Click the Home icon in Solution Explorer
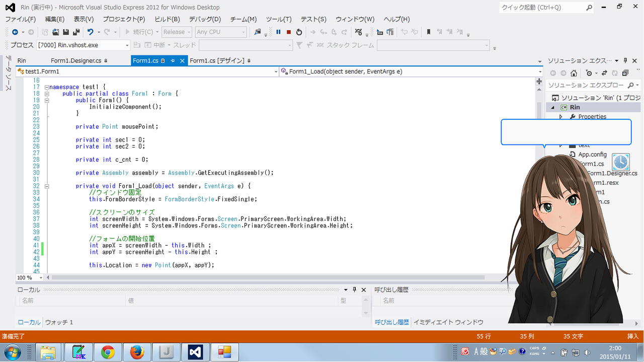 574,73
